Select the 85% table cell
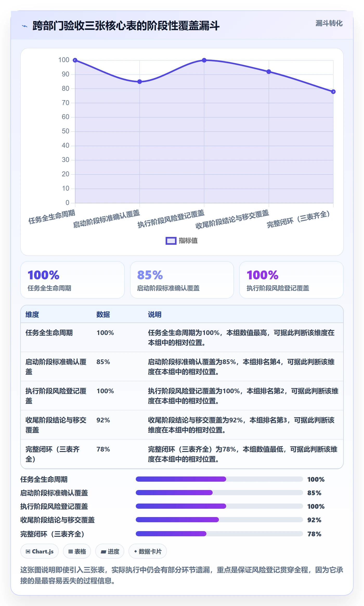The height and width of the screenshot is (606, 364). tap(103, 362)
